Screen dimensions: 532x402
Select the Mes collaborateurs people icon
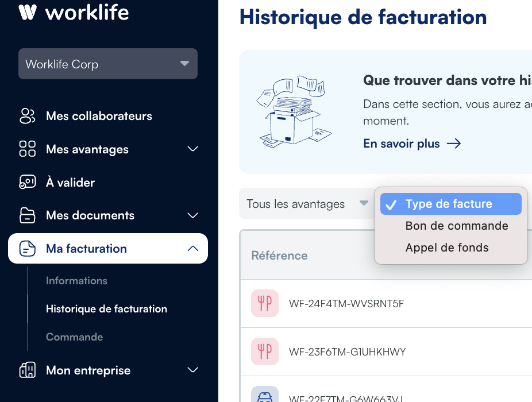(x=27, y=115)
